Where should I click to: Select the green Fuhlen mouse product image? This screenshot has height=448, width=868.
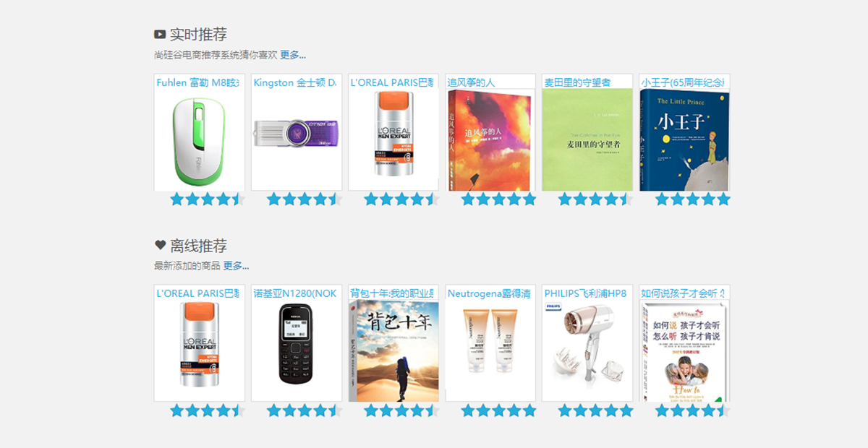pyautogui.click(x=200, y=140)
